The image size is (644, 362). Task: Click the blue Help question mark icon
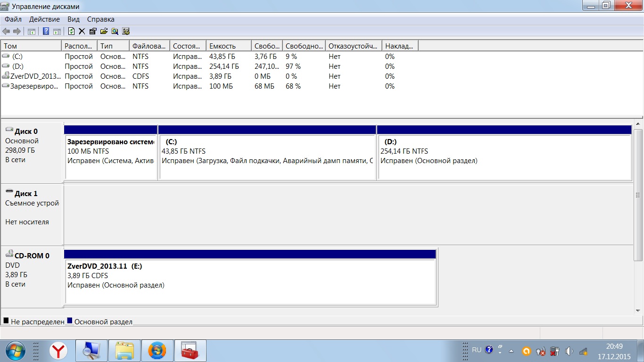tap(46, 32)
